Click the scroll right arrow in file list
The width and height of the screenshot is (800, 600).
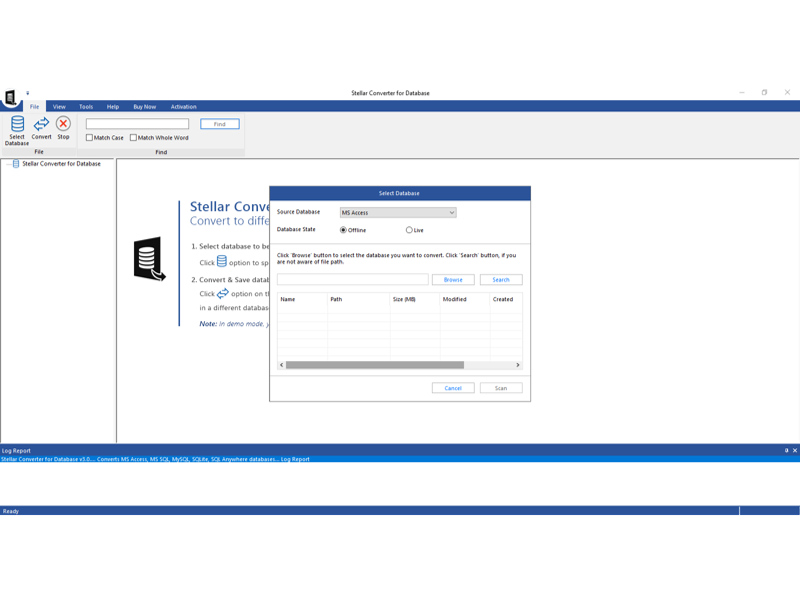518,365
